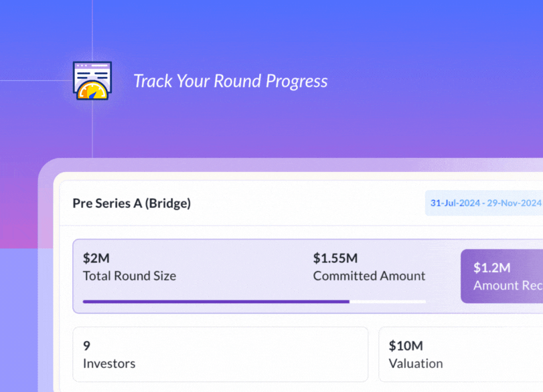
Task: Click the investor count "9"
Action: (86, 346)
